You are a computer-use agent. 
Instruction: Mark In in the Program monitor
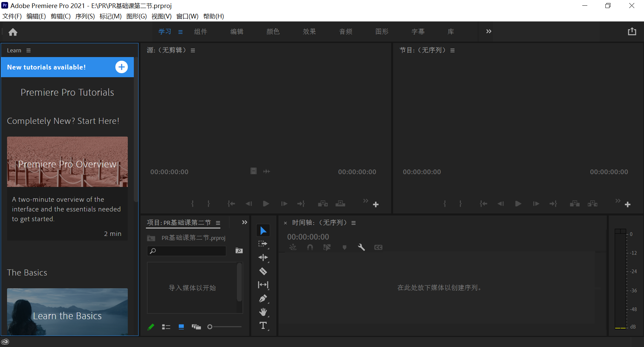(x=445, y=204)
